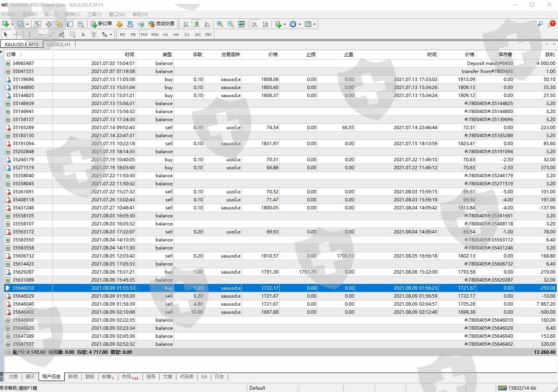Select the H1 timeframe button
The image size is (558, 392).
coord(165,34)
